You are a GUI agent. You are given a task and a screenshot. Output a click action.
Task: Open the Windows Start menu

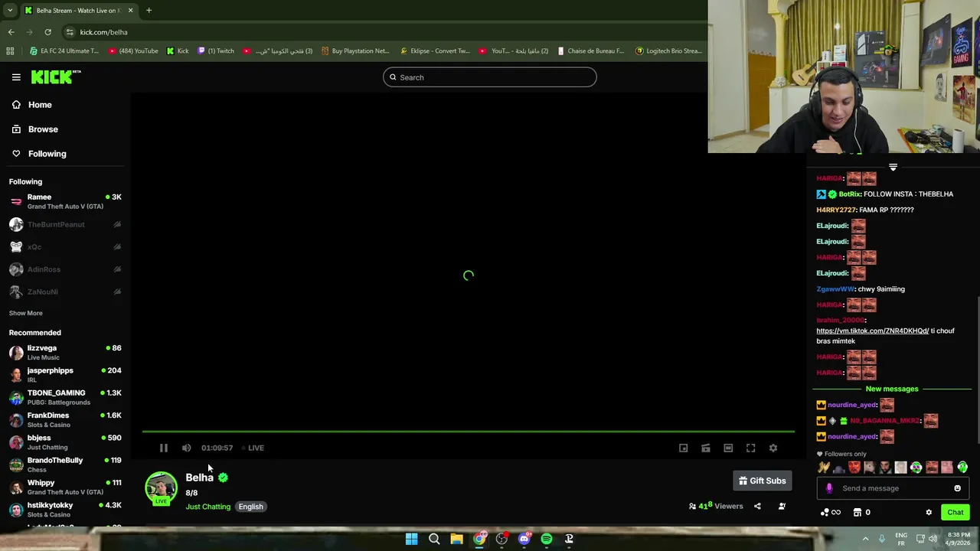pos(411,539)
